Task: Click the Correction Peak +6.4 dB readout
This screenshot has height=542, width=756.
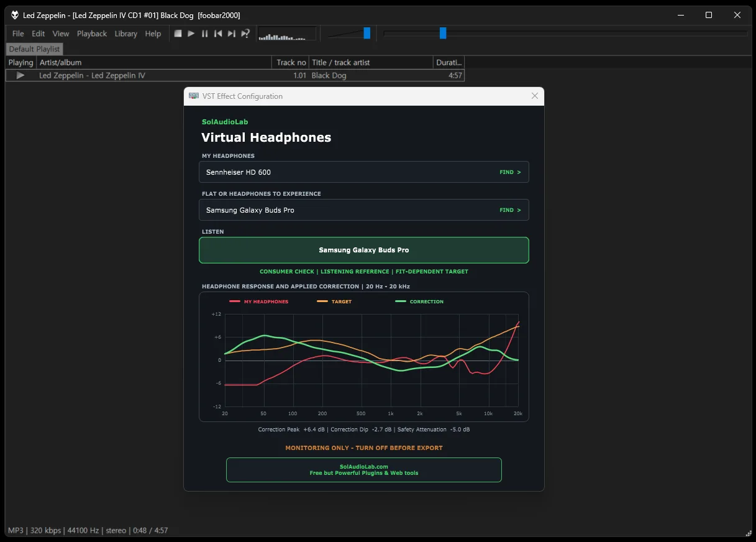Action: click(x=291, y=429)
